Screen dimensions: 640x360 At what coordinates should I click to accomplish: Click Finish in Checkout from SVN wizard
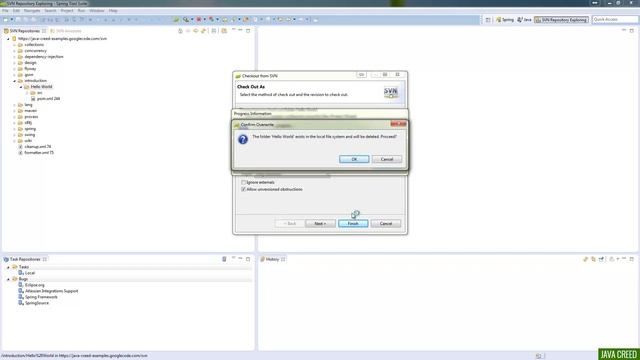click(x=353, y=224)
